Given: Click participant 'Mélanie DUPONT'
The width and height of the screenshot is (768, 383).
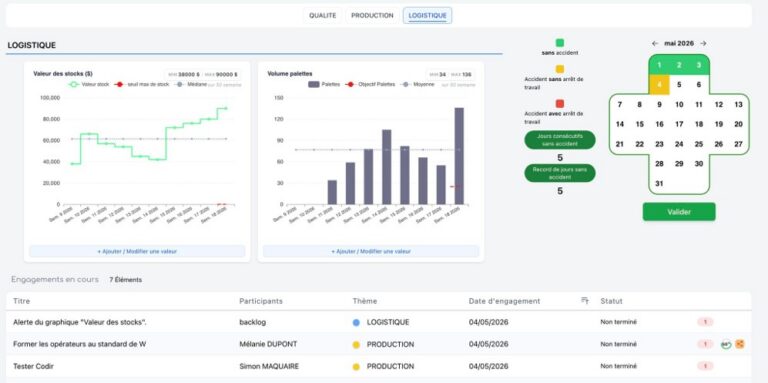Looking at the screenshot, I should (x=268, y=344).
